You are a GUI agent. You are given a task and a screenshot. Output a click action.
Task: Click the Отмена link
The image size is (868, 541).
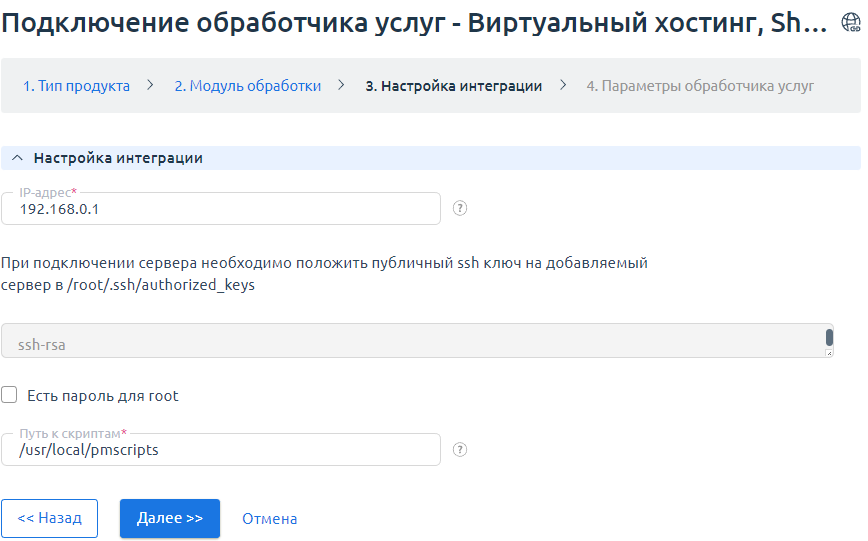coord(269,519)
